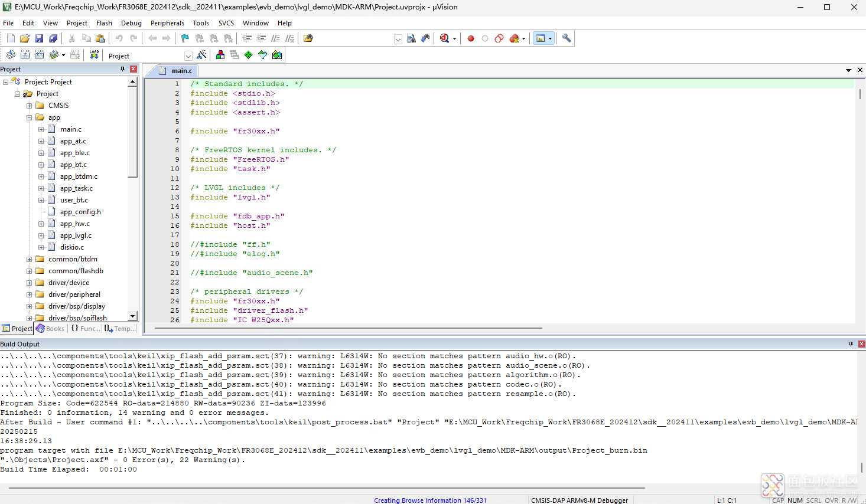The image size is (866, 504).
Task: Open the debug session dropdown arrow
Action: click(x=454, y=39)
